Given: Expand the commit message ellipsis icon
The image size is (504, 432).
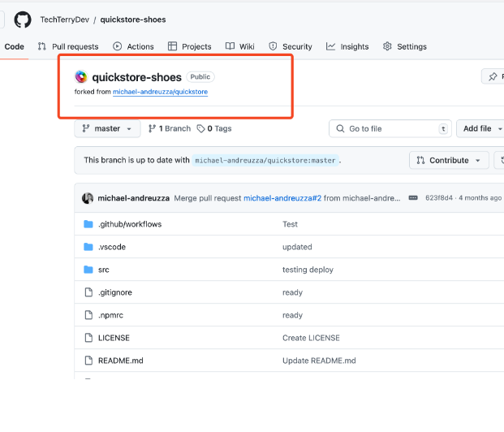Looking at the screenshot, I should [x=413, y=197].
